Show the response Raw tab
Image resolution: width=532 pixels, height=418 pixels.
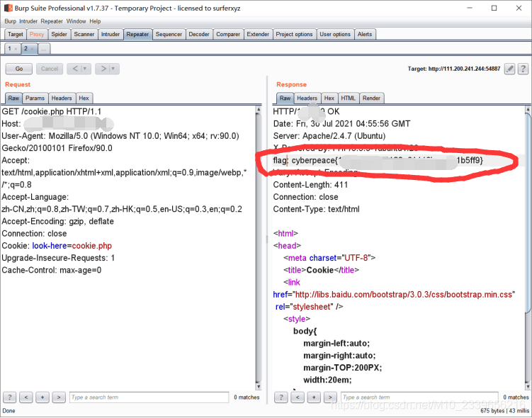[x=285, y=98]
